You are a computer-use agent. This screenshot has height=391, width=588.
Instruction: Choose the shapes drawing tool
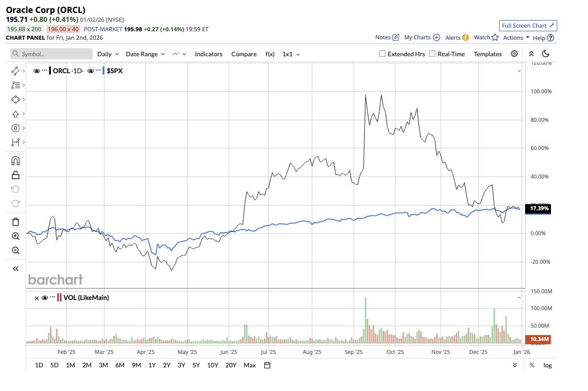[16, 99]
